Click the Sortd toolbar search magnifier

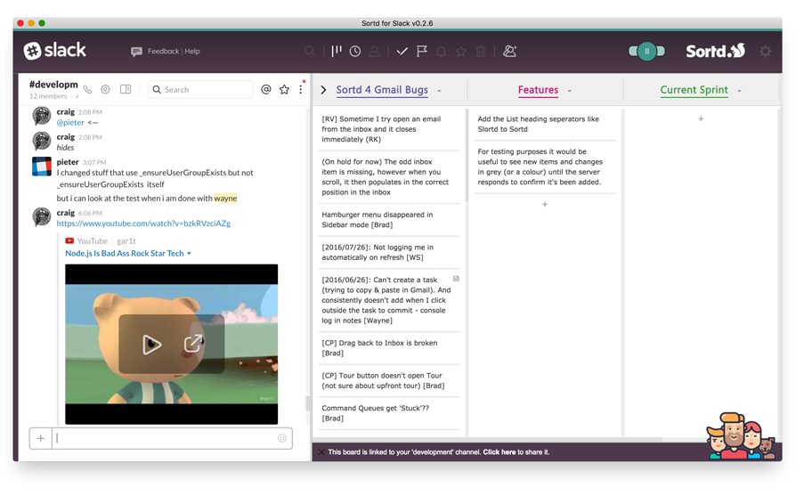tap(310, 52)
